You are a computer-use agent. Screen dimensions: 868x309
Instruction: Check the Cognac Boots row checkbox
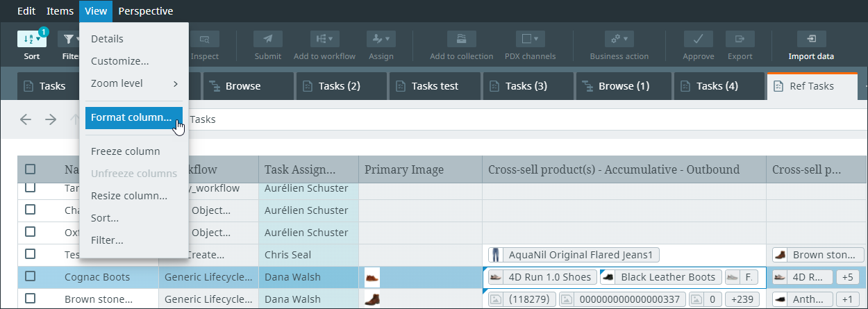(31, 276)
